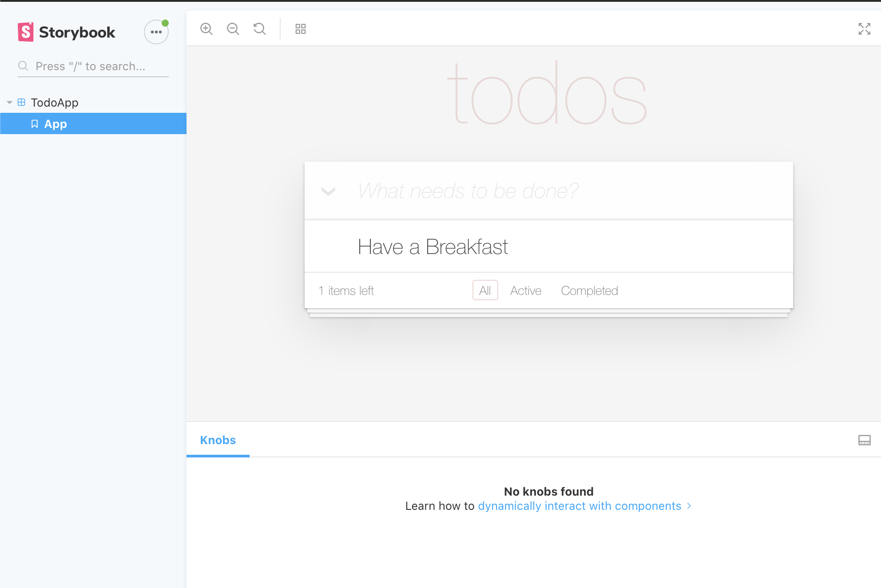Show only Completed todos
This screenshot has width=881, height=588.
[x=589, y=290]
